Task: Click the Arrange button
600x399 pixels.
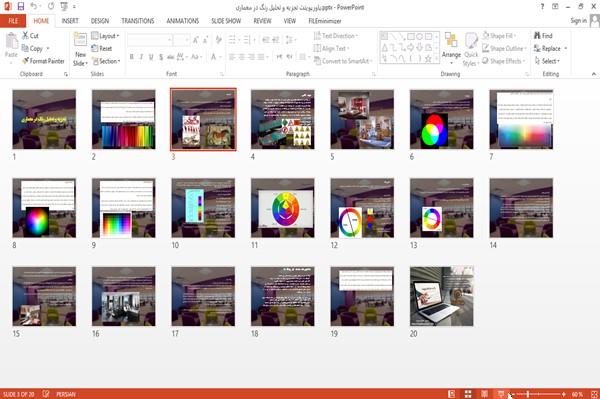Action: 451,48
